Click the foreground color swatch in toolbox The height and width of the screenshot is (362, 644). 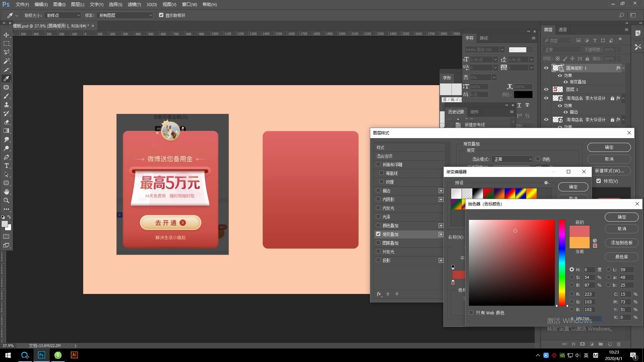[4, 224]
